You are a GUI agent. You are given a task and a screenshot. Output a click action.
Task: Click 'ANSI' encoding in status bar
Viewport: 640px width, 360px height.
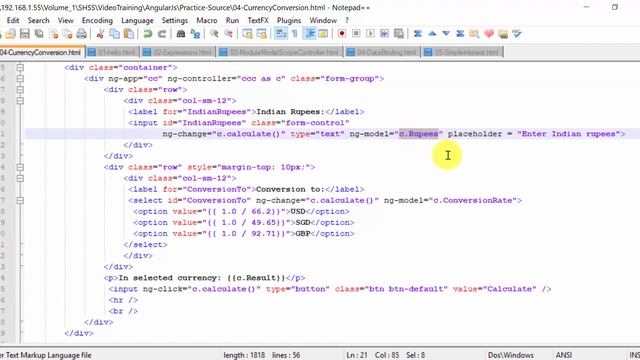tap(564, 355)
